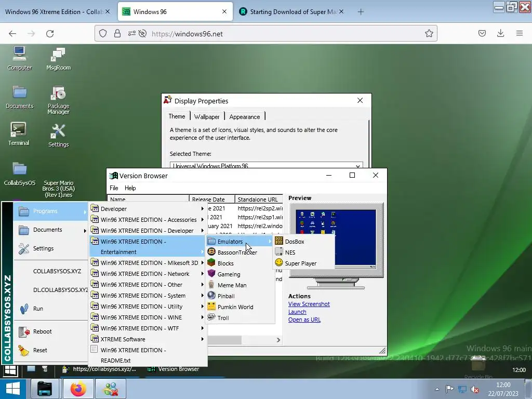Select Theme tab in Display Properties

coord(177,116)
